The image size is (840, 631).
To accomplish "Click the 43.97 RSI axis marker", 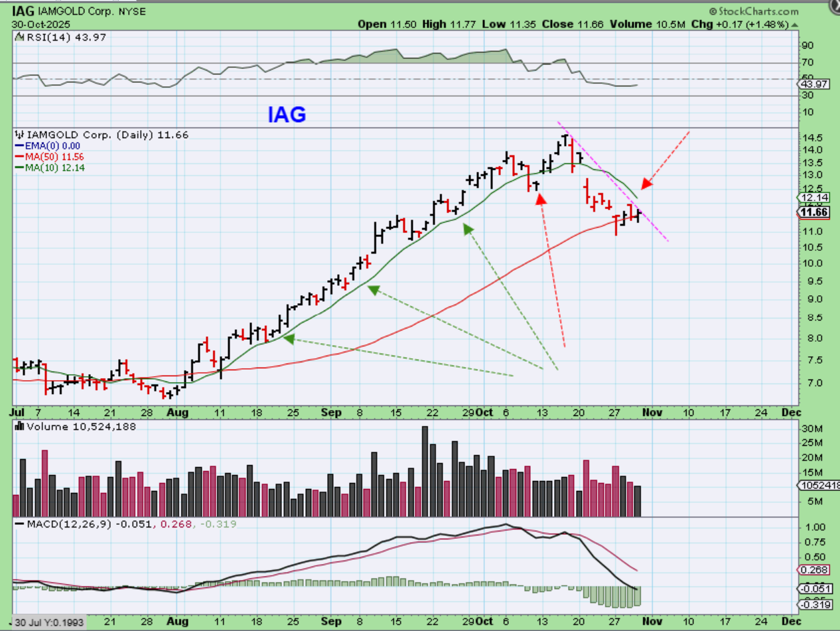I will (x=812, y=84).
